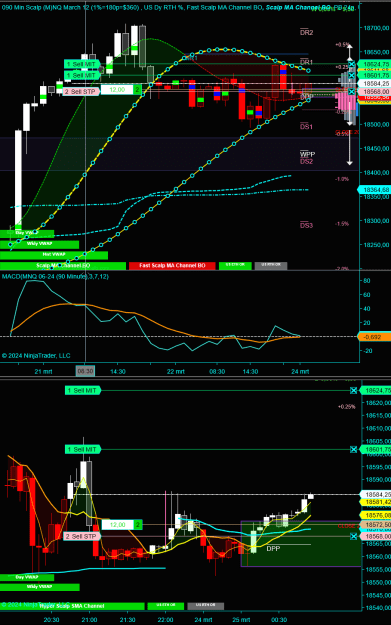Click the tan 18572,50 price marker in bottom chart

click(375, 525)
